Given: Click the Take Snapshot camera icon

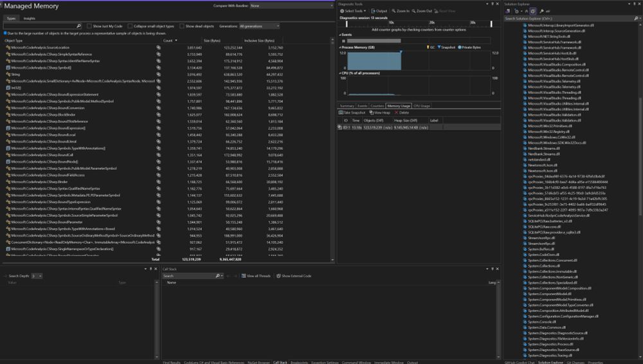Looking at the screenshot, I should click(x=341, y=113).
